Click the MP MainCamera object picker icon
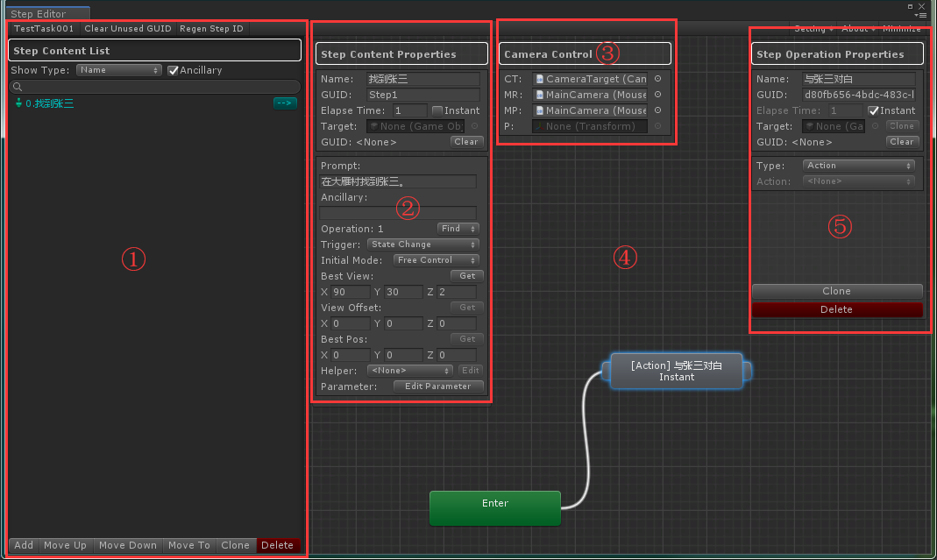The image size is (937, 560). (x=656, y=110)
